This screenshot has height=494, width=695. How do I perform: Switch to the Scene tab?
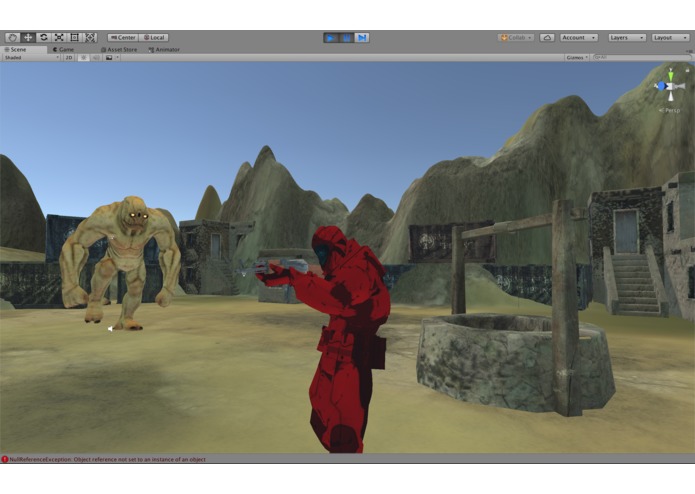(x=23, y=50)
